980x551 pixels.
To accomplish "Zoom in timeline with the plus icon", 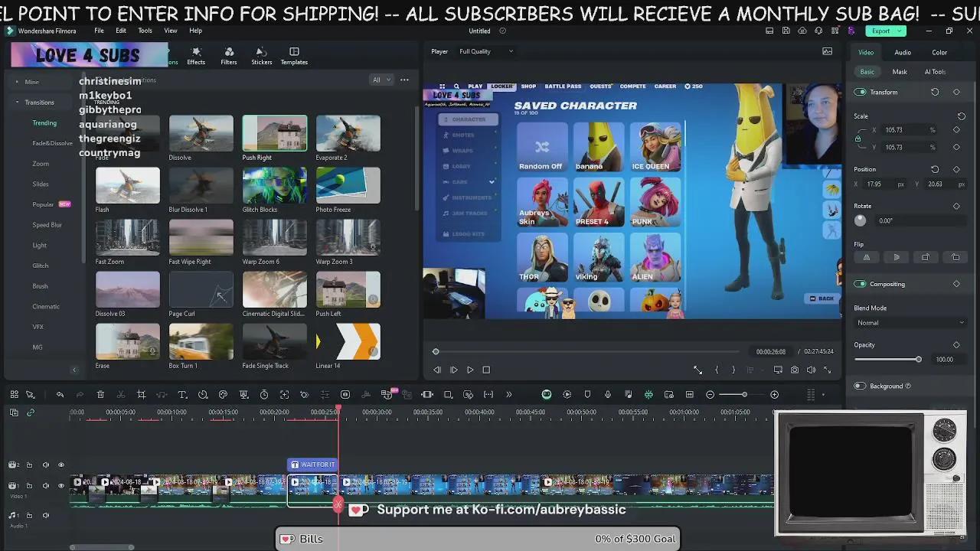I will pyautogui.click(x=774, y=395).
